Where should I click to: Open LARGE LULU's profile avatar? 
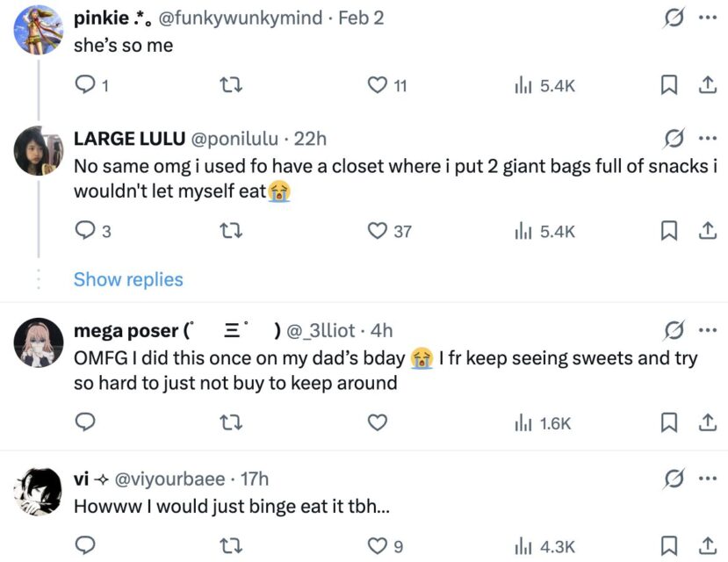click(38, 151)
